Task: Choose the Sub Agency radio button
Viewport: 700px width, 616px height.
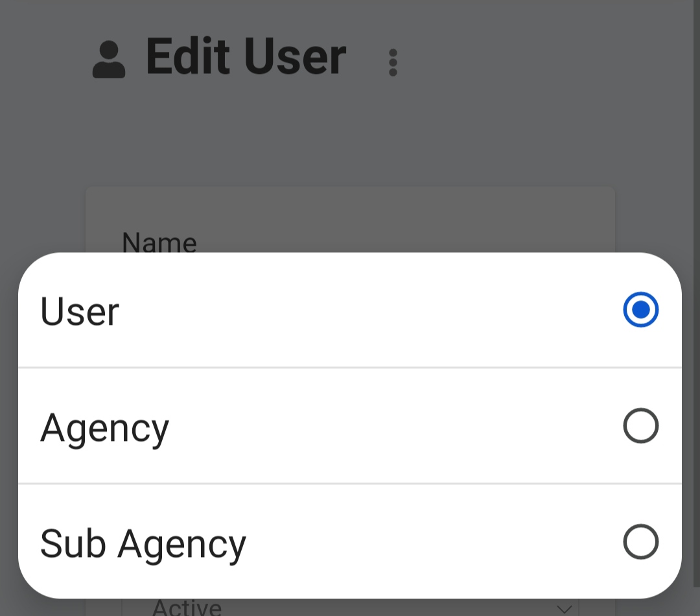Action: click(640, 542)
